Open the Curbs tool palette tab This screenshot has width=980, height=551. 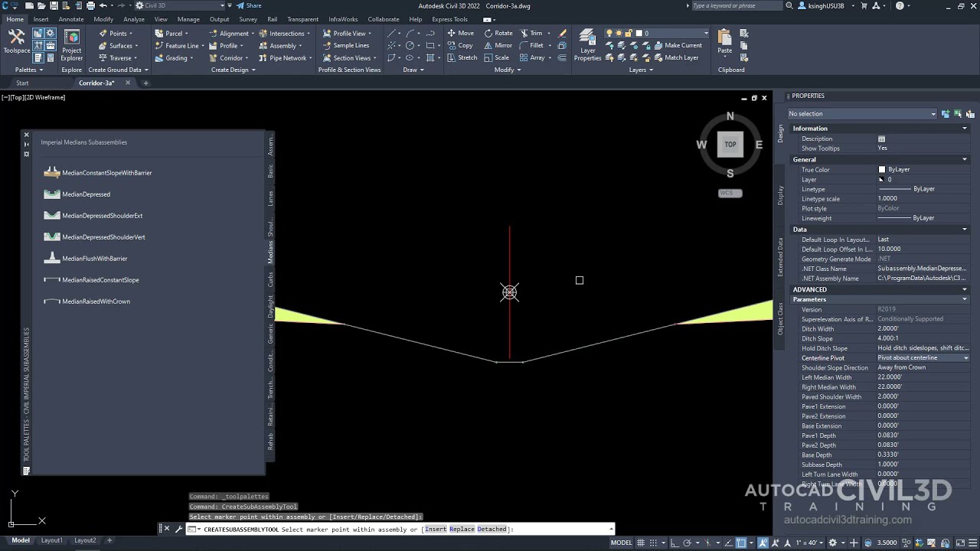pyautogui.click(x=270, y=279)
